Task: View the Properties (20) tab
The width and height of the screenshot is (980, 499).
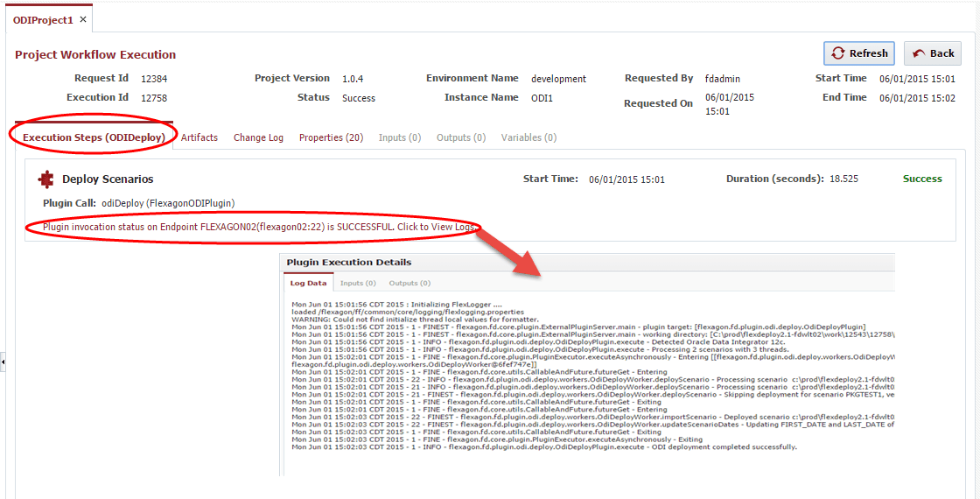Action: pyautogui.click(x=332, y=137)
